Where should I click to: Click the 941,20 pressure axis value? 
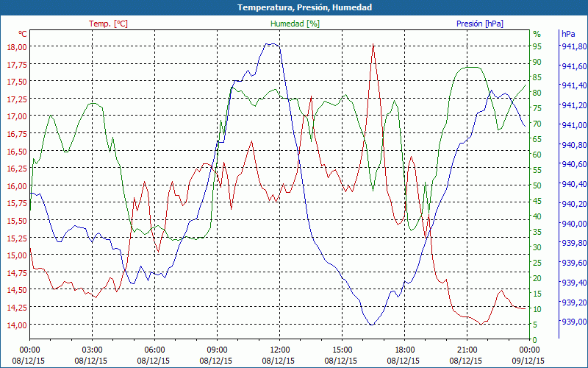pos(573,105)
